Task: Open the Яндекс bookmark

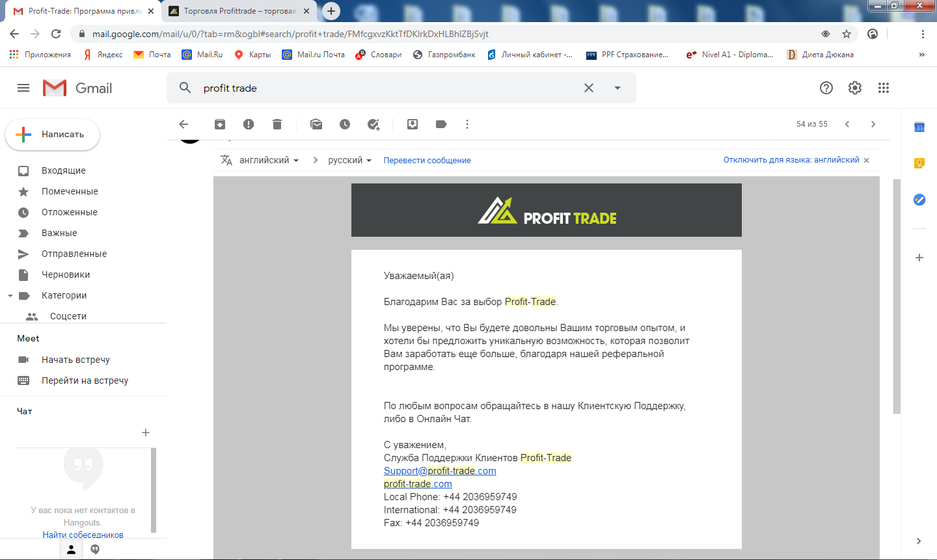Action: pyautogui.click(x=103, y=55)
